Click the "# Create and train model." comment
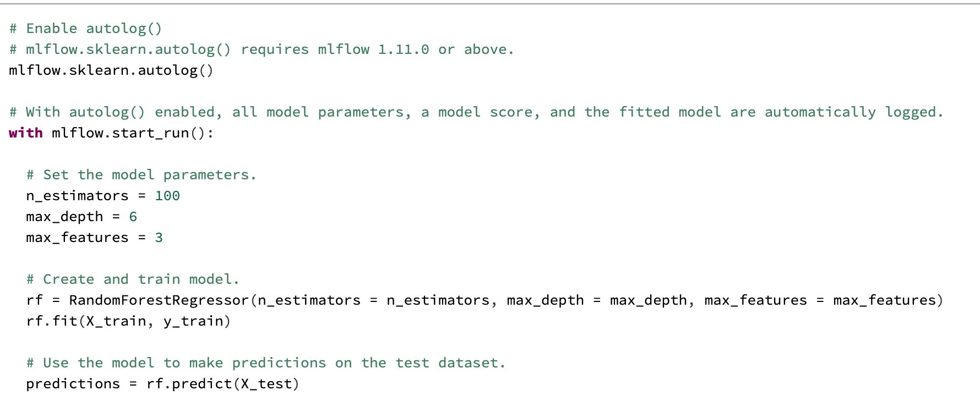Screen dimensions: 980x396 tap(133, 279)
